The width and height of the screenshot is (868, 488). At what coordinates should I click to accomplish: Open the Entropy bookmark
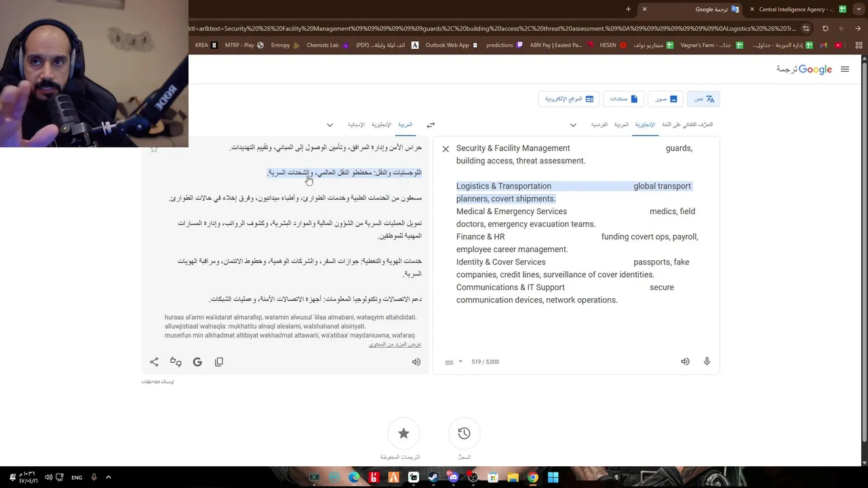[285, 45]
